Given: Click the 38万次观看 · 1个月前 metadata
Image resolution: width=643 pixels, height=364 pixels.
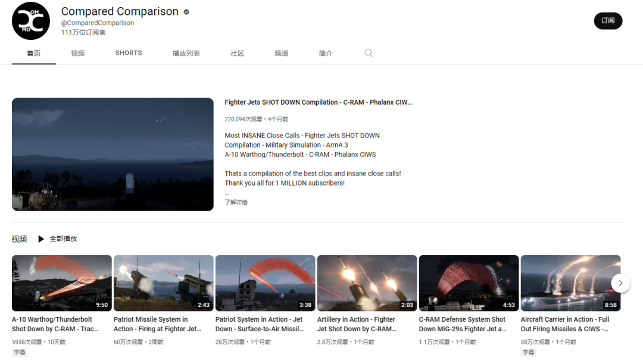Looking at the screenshot, I should click(x=548, y=342).
